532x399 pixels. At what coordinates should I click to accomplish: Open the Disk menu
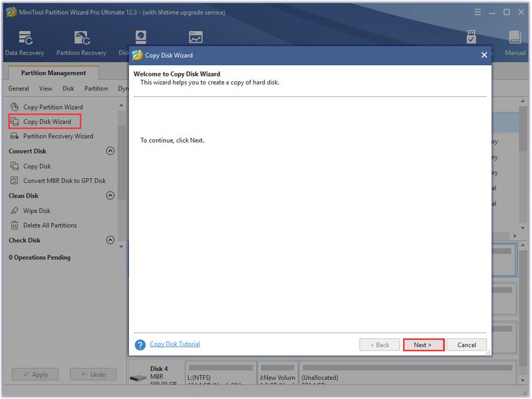pos(68,88)
